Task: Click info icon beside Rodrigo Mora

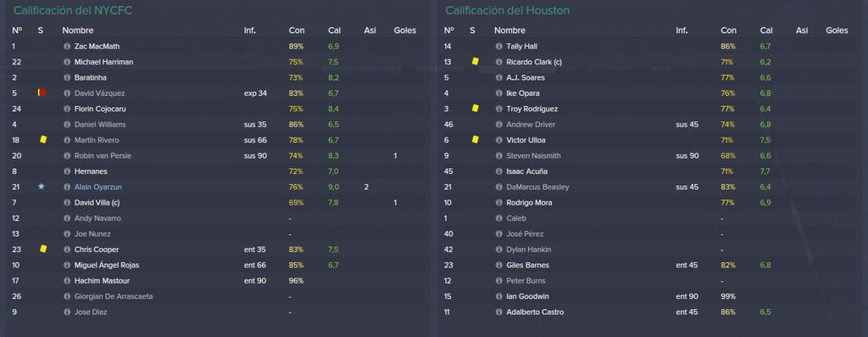Action: click(x=498, y=203)
